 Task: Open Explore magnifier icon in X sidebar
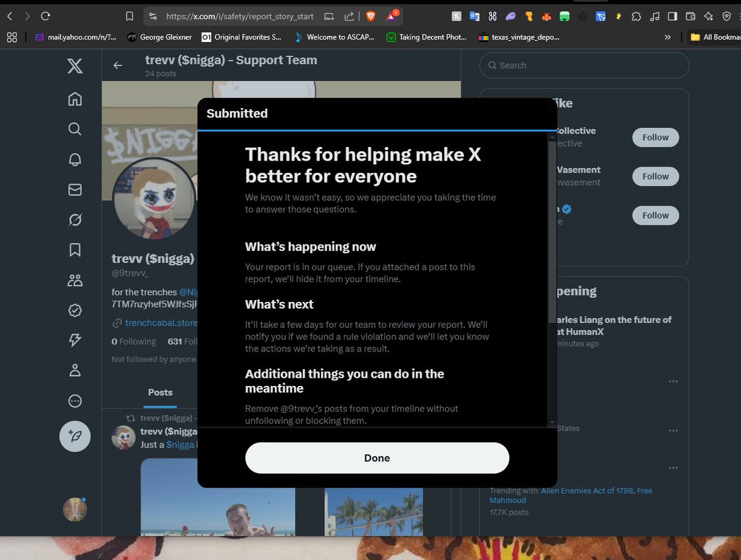point(75,128)
